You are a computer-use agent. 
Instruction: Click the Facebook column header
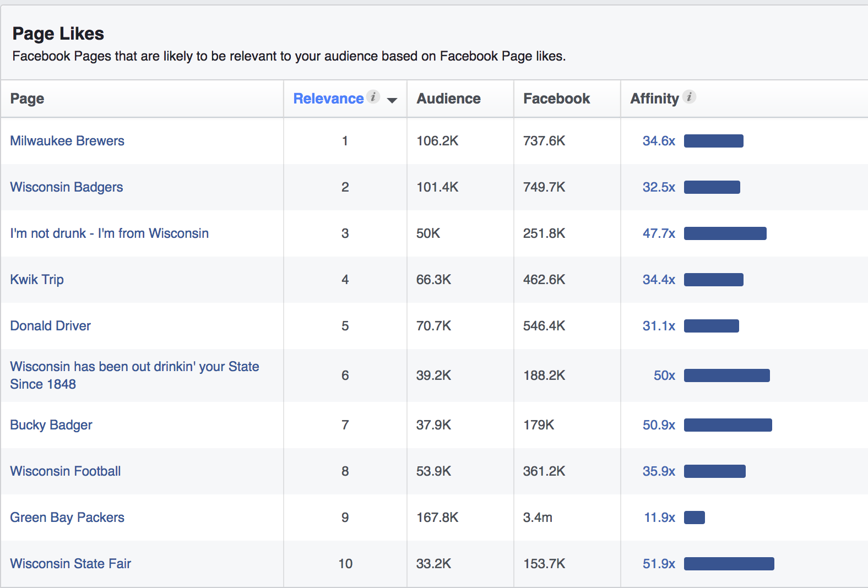click(556, 99)
